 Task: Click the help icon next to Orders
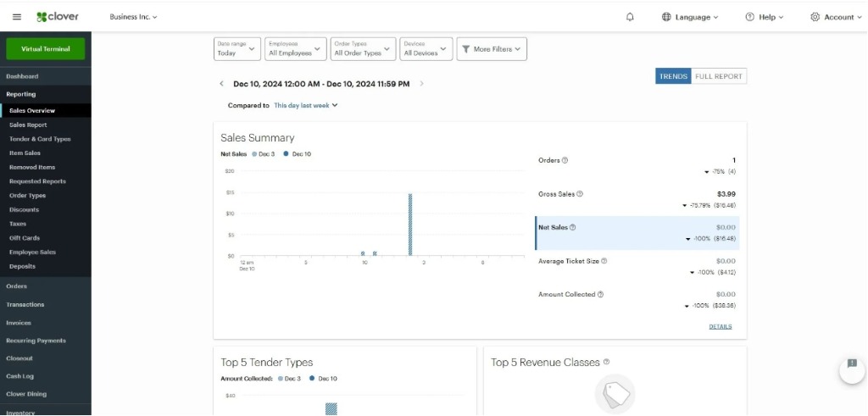coord(565,160)
